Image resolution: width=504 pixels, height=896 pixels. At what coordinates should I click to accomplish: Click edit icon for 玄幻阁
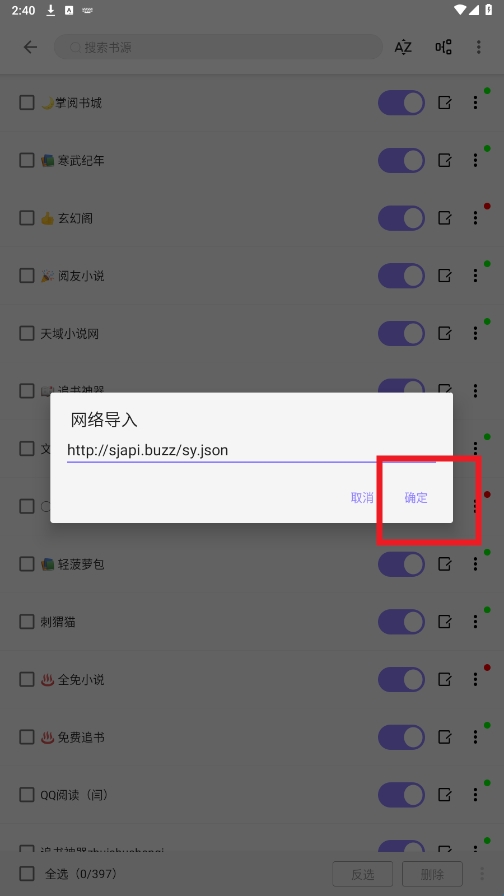tap(445, 218)
